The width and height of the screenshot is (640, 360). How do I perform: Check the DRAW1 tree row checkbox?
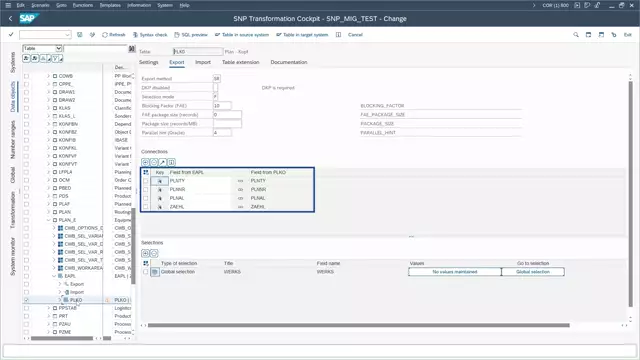pyautogui.click(x=27, y=92)
